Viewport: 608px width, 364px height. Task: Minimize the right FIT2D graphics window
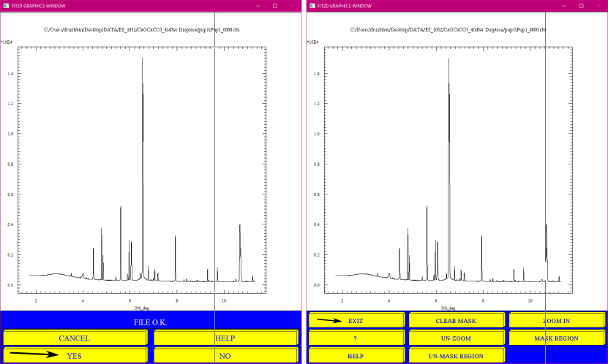pos(564,6)
